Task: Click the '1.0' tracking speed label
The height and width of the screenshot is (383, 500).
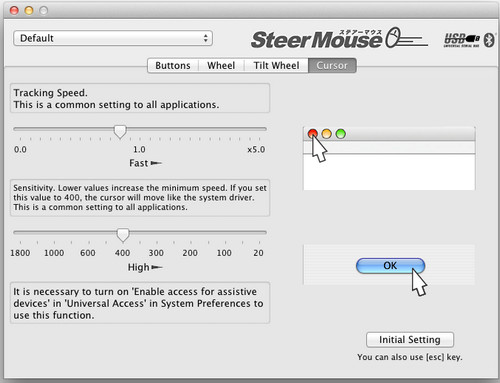Action: point(139,149)
